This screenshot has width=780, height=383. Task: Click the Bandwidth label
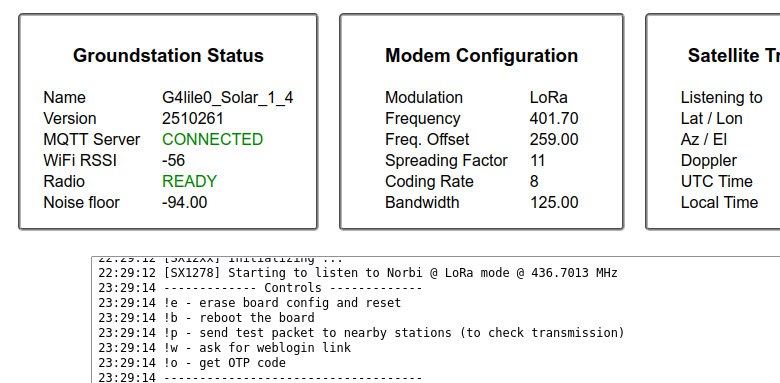[422, 202]
